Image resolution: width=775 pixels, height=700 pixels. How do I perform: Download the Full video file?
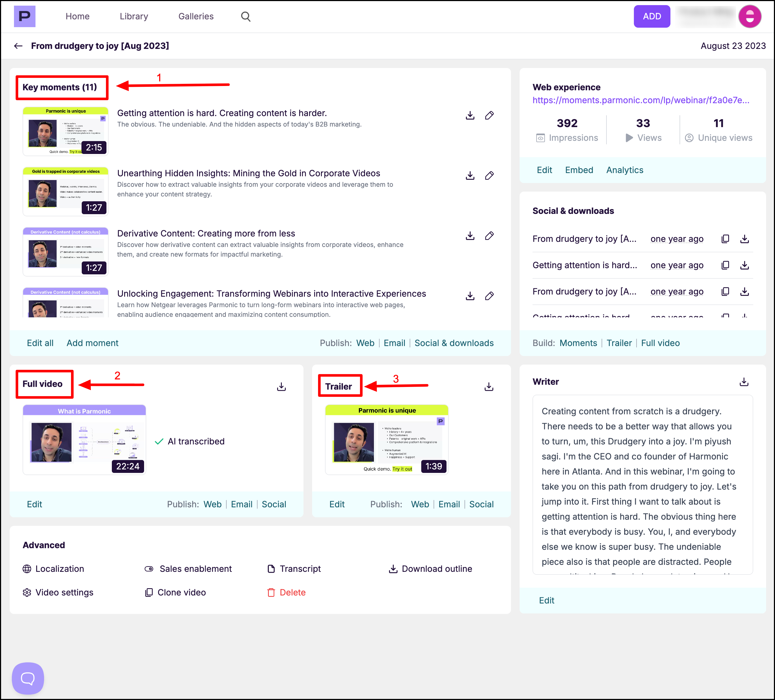tap(281, 386)
